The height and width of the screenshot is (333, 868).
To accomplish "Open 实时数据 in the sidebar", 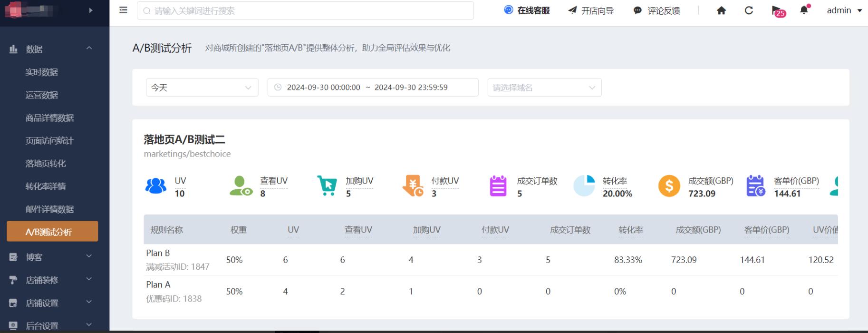I will pos(42,72).
